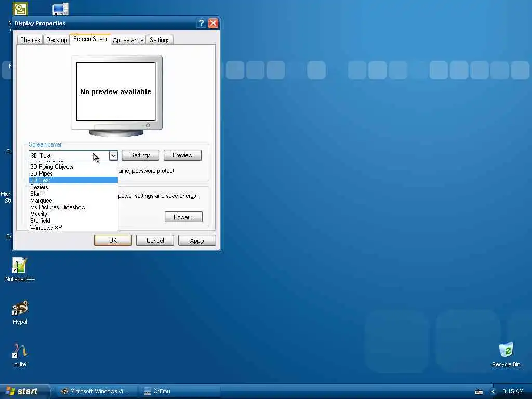The height and width of the screenshot is (399, 532).
Task: Switch to the Settings tab
Action: 159,39
